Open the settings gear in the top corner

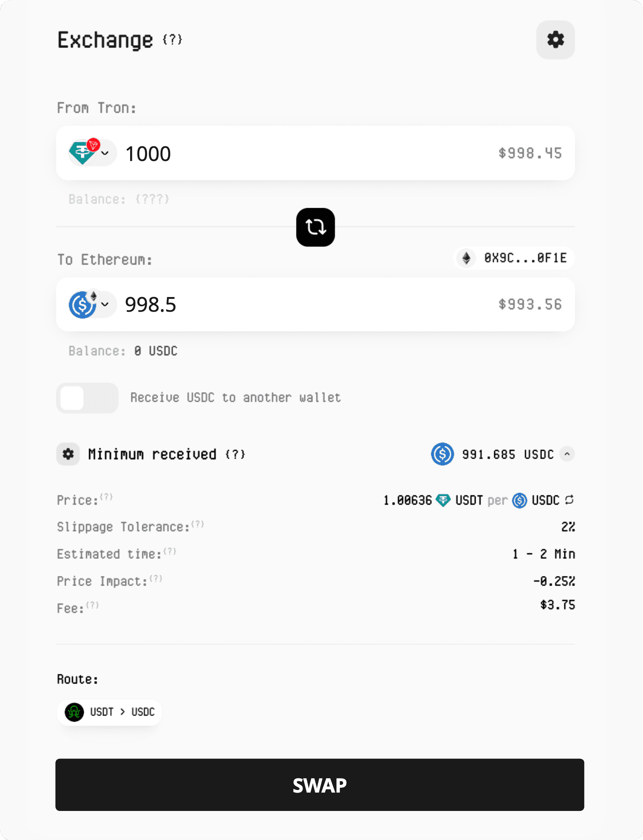(x=555, y=40)
